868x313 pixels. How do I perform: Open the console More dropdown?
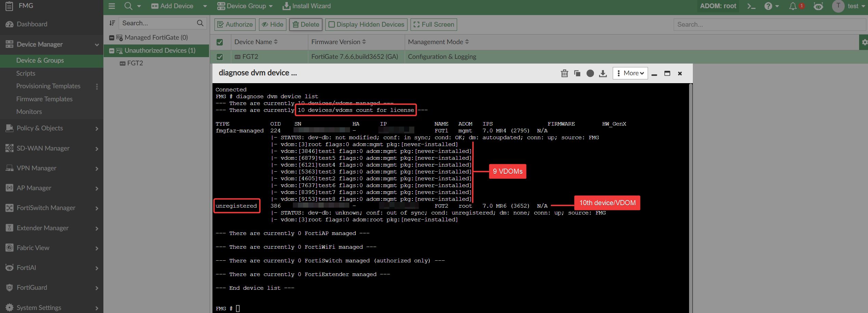(630, 73)
